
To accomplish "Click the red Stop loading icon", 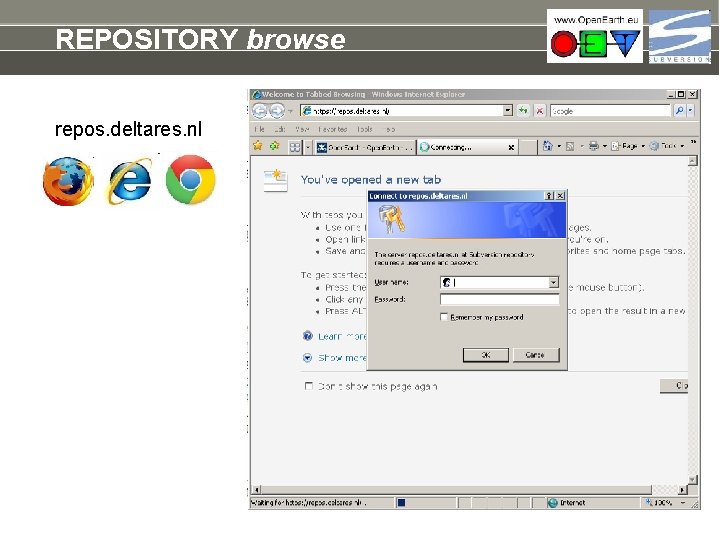I will 540,111.
